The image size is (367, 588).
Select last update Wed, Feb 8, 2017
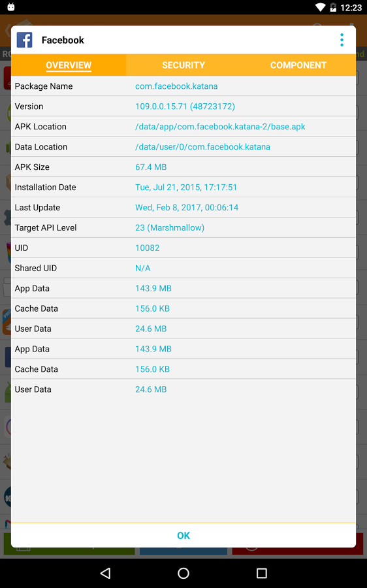point(187,207)
